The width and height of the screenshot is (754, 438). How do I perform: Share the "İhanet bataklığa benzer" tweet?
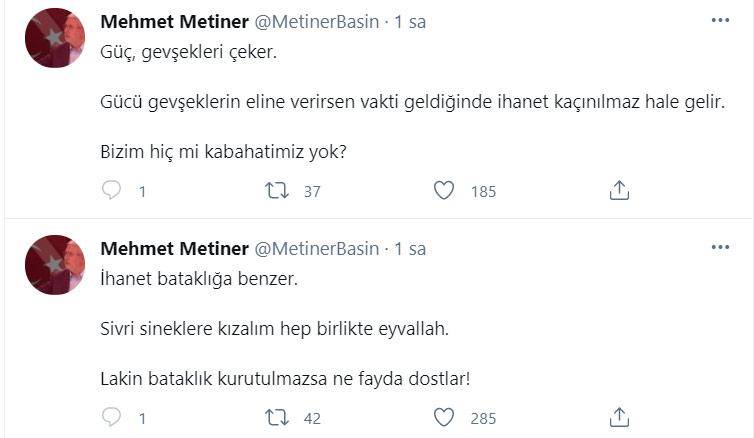[x=619, y=417]
